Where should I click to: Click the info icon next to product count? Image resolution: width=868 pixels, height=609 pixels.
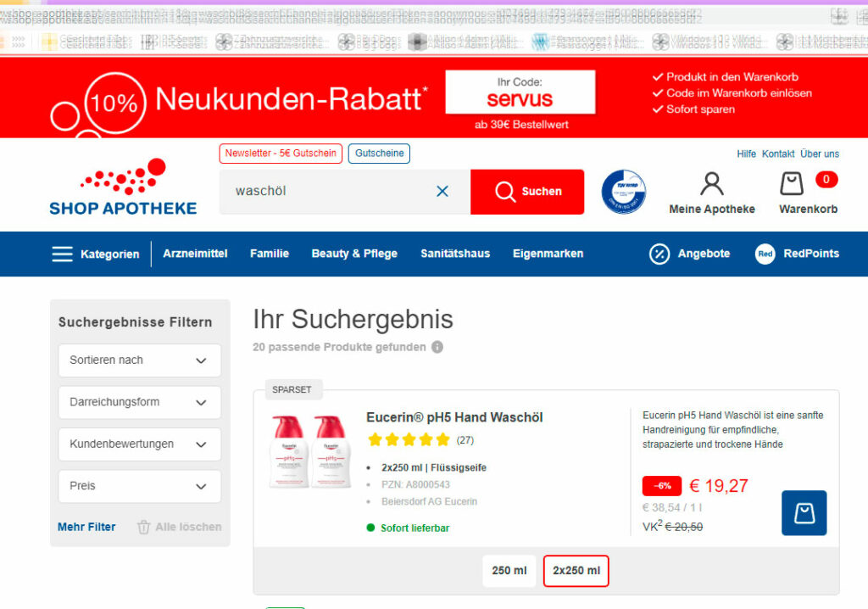click(437, 347)
